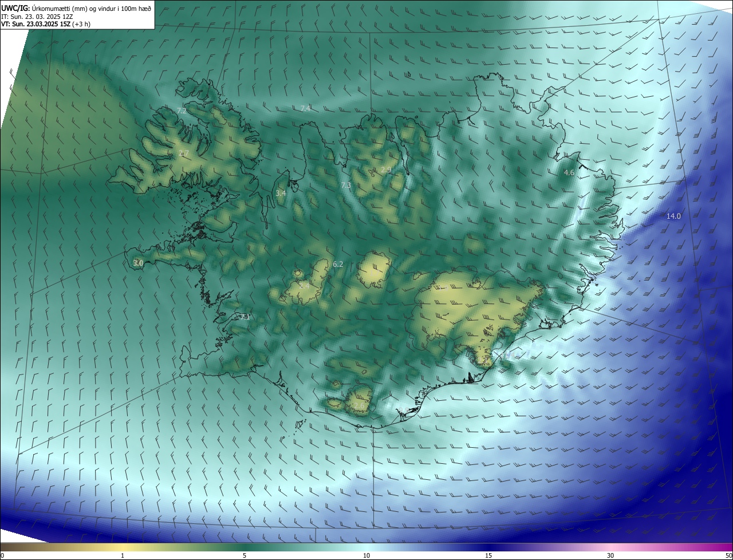Click the 4.6 value label in the east
Screen dimensions: 733x560
[x=569, y=172]
